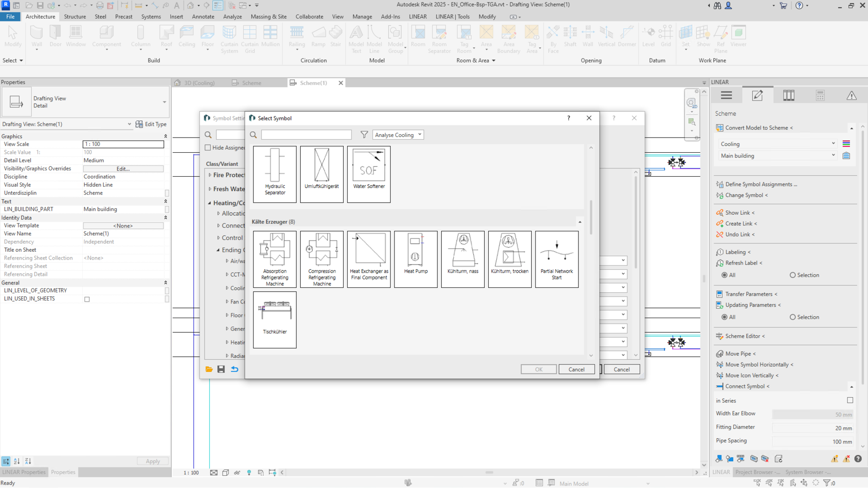Screen dimensions: 868x488
Task: Choose the Water Softener symbol
Action: (369, 174)
